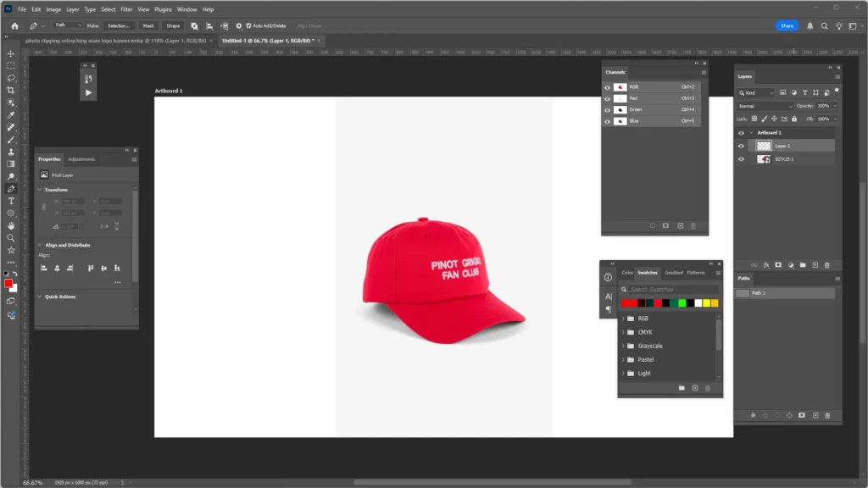The width and height of the screenshot is (868, 488).
Task: Expand the CMYK swatches folder
Action: pyautogui.click(x=623, y=332)
